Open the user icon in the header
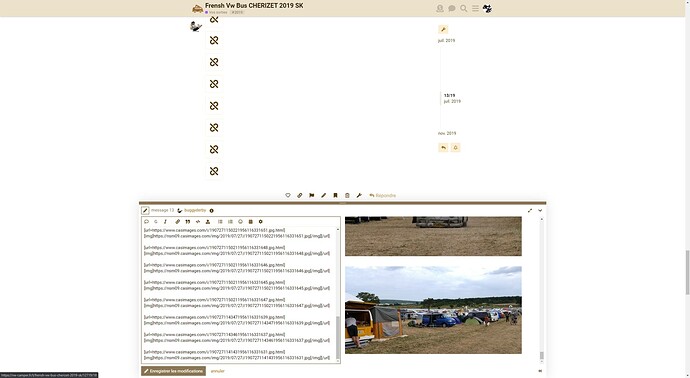The image size is (690, 378). click(x=440, y=8)
